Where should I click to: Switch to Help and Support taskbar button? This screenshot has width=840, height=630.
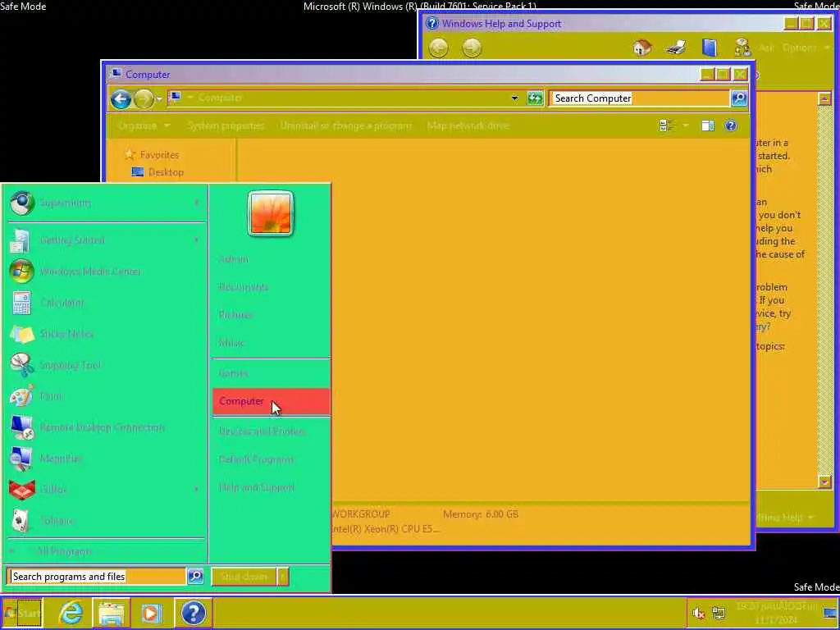tap(194, 612)
